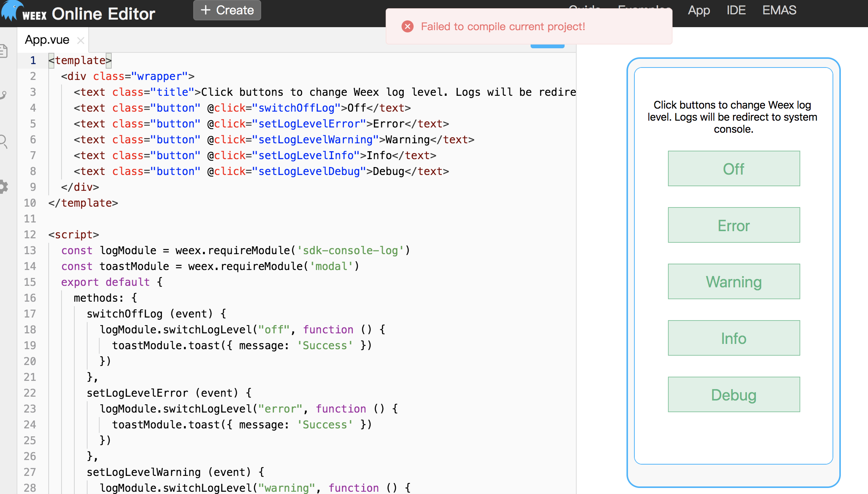Click setLogLevelDebug handler in template
This screenshot has width=868, height=494.
click(309, 171)
